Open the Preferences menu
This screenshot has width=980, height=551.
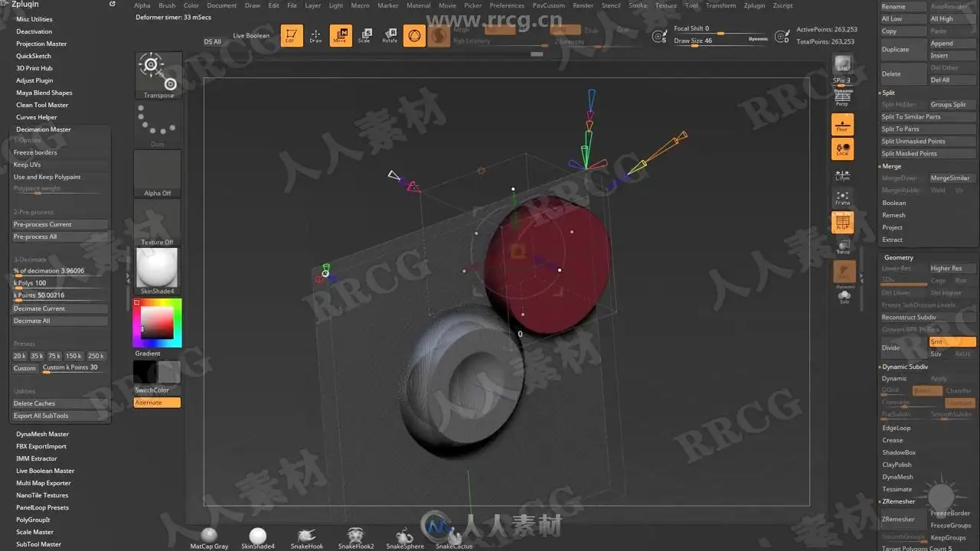coord(507,5)
